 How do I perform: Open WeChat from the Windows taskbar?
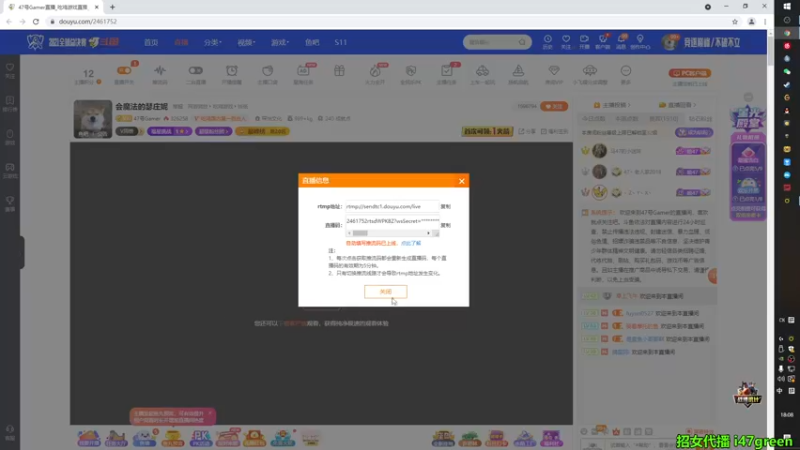[787, 71]
